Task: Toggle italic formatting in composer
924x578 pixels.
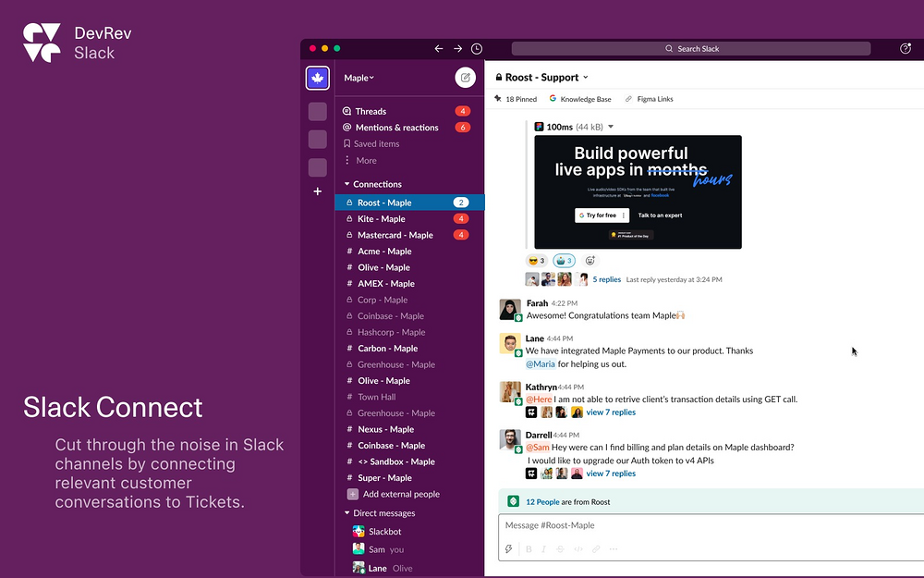Action: tap(544, 549)
